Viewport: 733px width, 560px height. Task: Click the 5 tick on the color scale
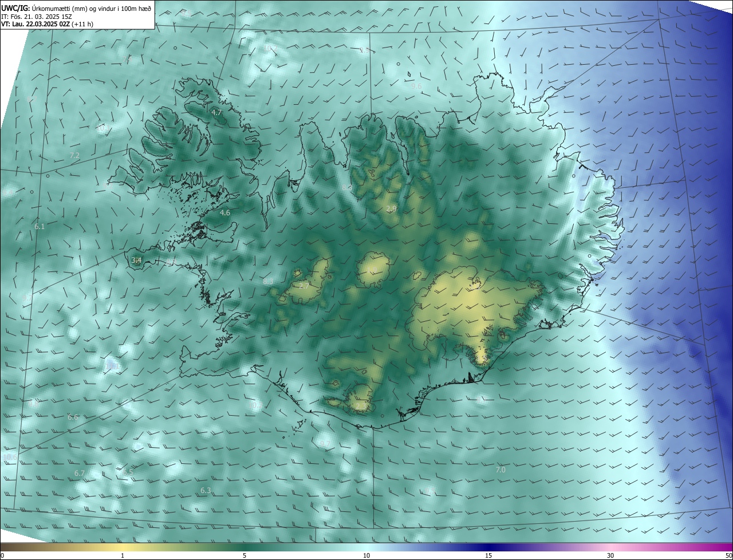coord(245,555)
